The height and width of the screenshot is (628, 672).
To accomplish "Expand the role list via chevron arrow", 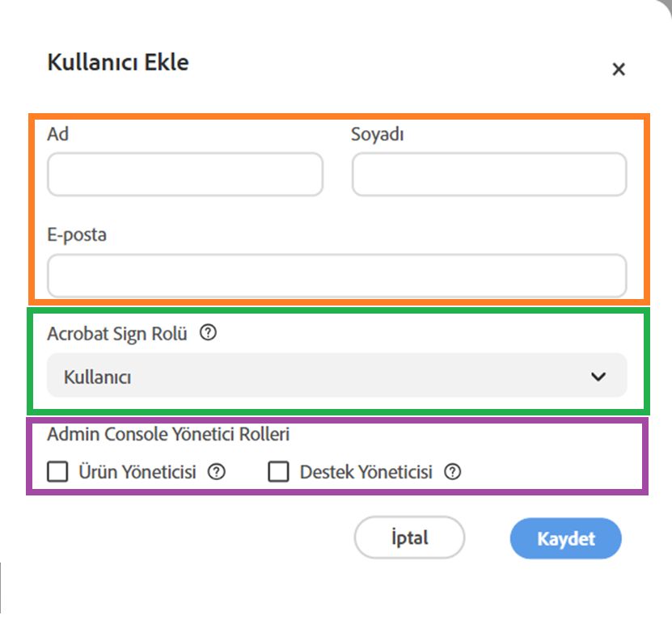I will [598, 376].
